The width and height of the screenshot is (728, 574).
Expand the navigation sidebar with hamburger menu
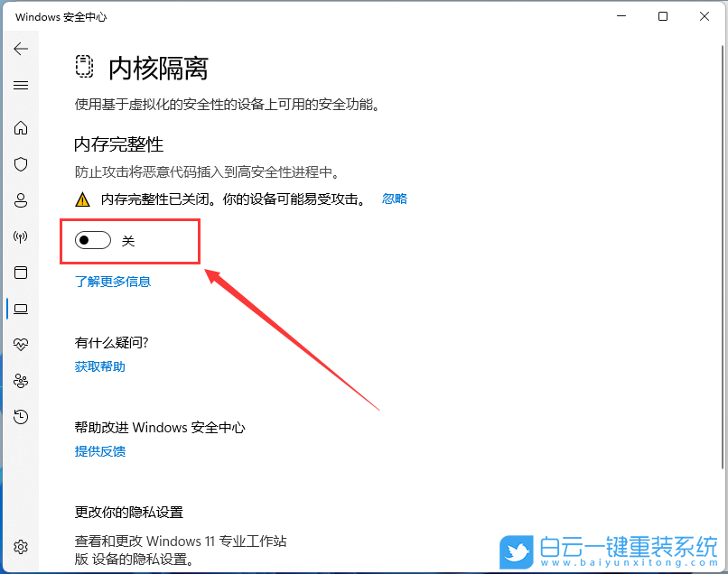click(21, 85)
